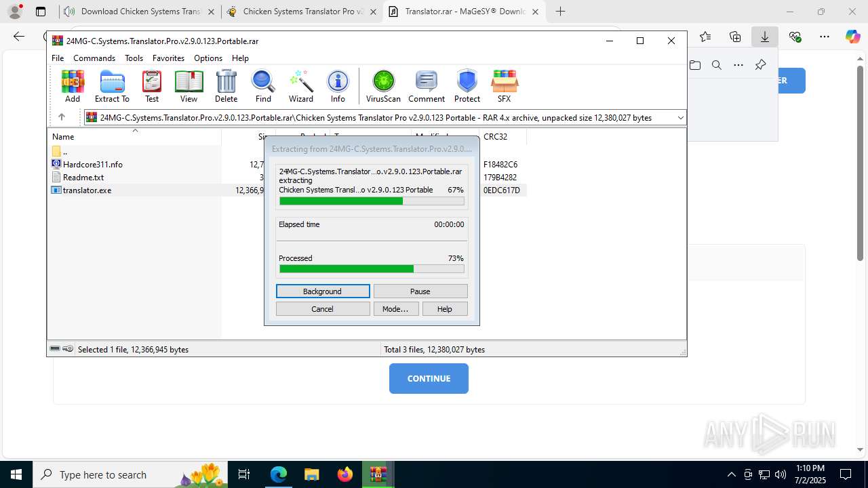Click the file extraction progress bar
The image size is (868, 488).
[372, 201]
